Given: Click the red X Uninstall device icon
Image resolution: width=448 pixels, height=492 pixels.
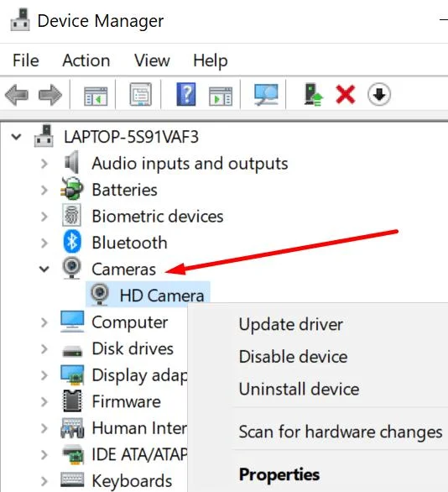Looking at the screenshot, I should pyautogui.click(x=345, y=94).
